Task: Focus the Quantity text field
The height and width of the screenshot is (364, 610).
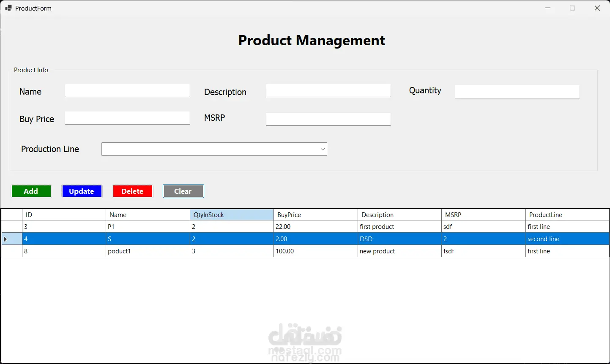Action: [x=517, y=92]
